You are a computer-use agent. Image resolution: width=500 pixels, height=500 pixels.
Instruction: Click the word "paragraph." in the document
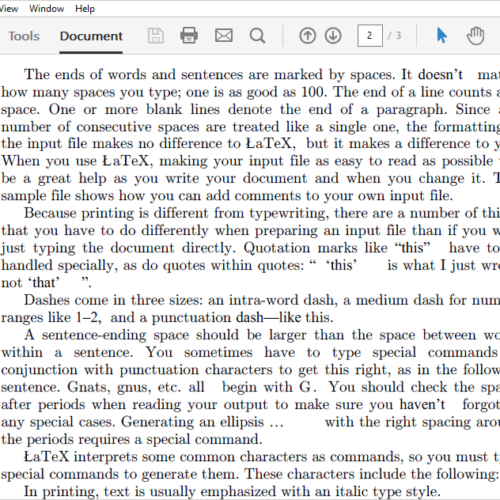point(413,110)
